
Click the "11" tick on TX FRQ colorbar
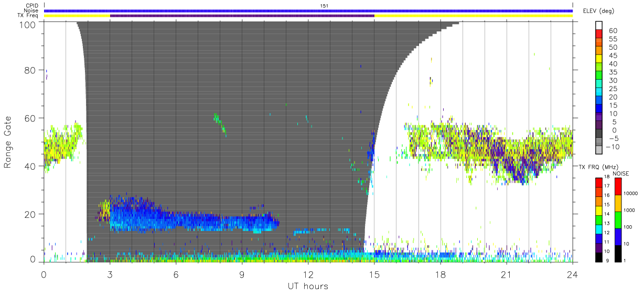606,242
